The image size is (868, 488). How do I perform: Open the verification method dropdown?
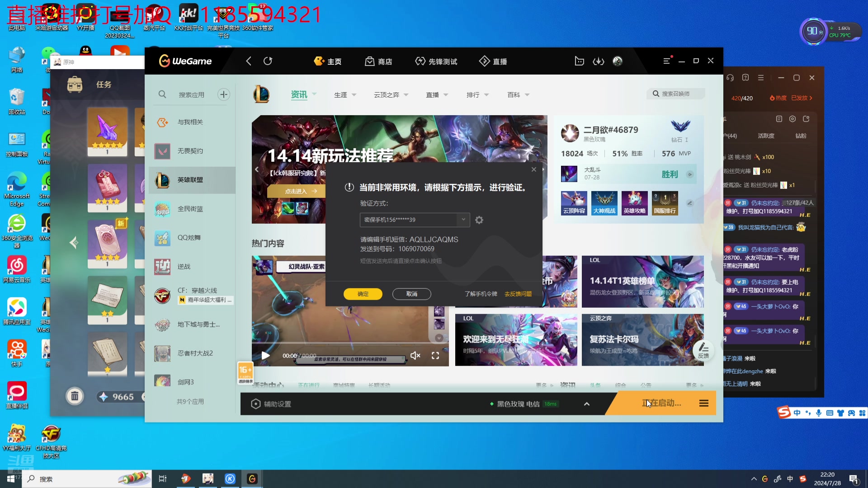[x=415, y=220]
